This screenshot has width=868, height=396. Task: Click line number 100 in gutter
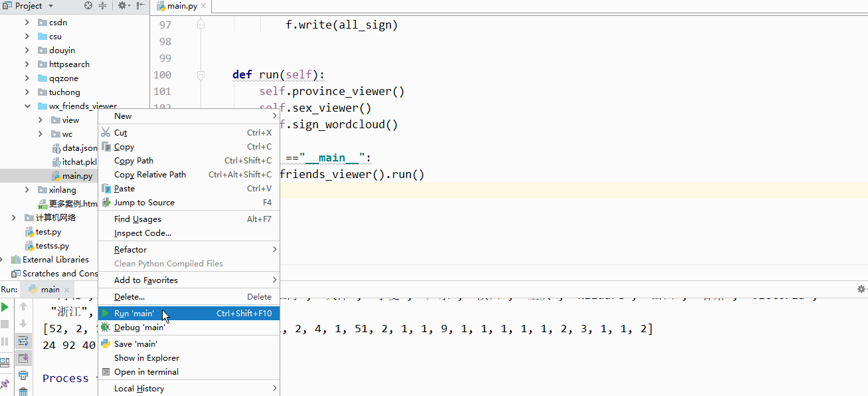pos(162,75)
